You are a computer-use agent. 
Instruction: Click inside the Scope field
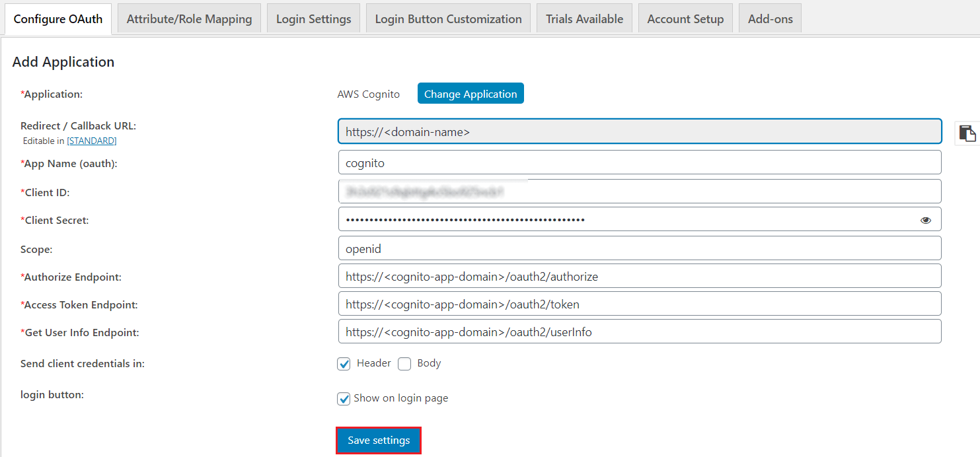pyautogui.click(x=639, y=248)
